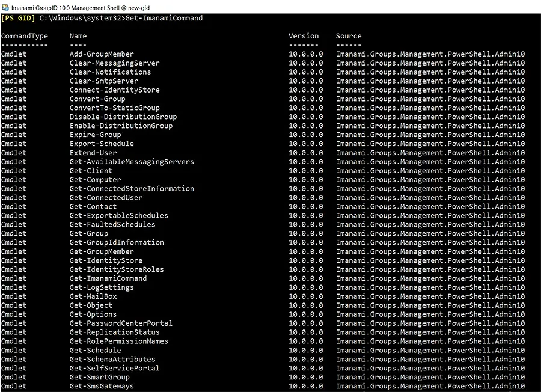Select the 'Get-SelfServicePortal' cmdlet name
541x392 pixels.
tap(115, 368)
